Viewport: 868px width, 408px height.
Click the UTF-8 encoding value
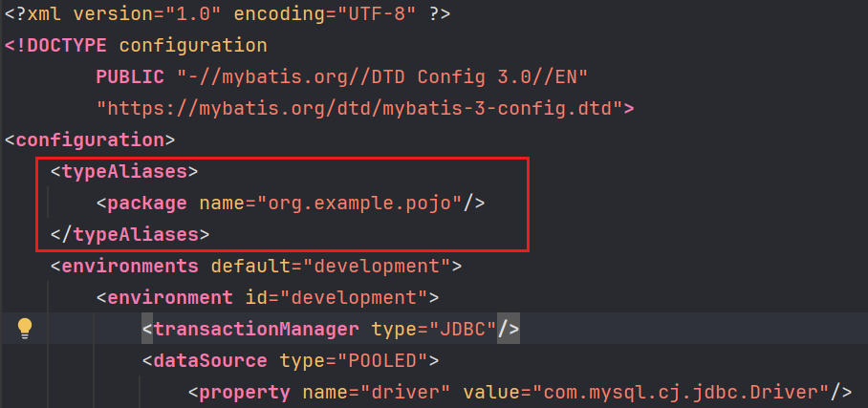click(384, 14)
